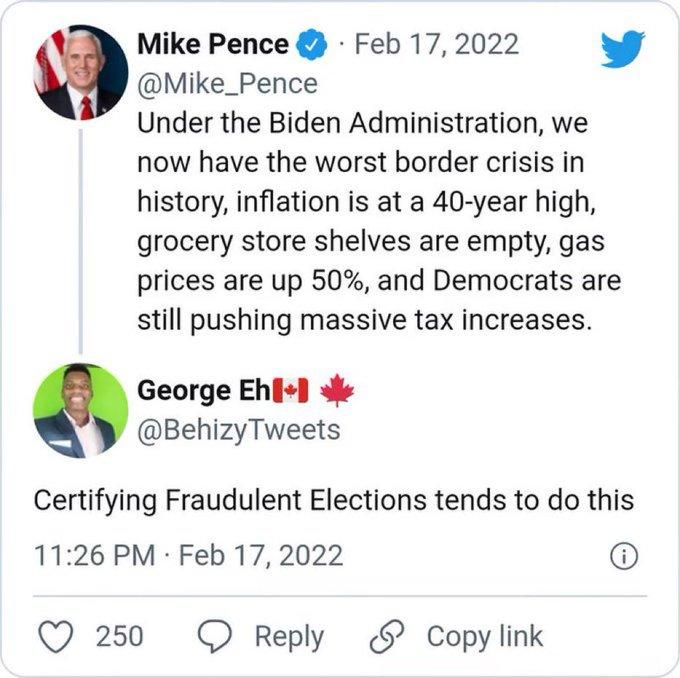Click the 11:26 PM timestamp

point(97,556)
